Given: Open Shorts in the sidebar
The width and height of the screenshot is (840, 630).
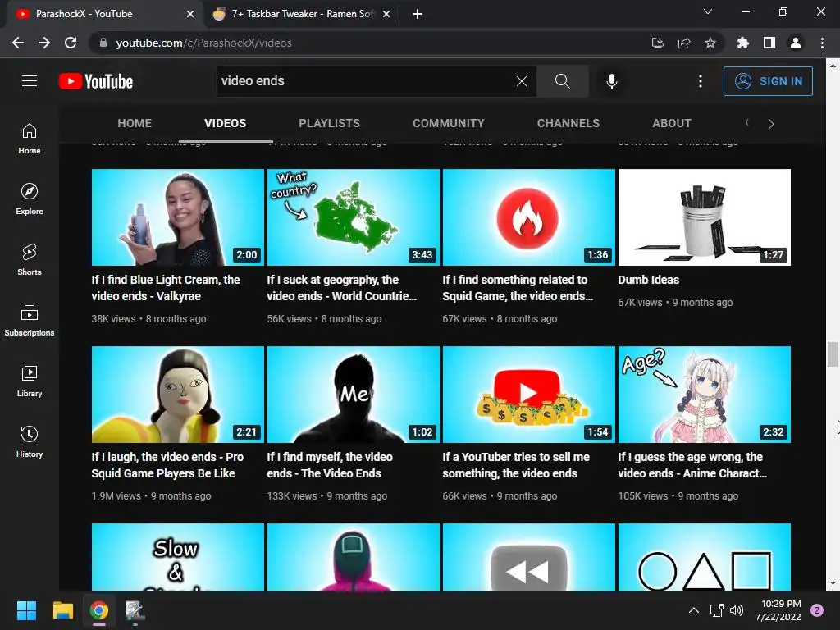Looking at the screenshot, I should (x=30, y=259).
